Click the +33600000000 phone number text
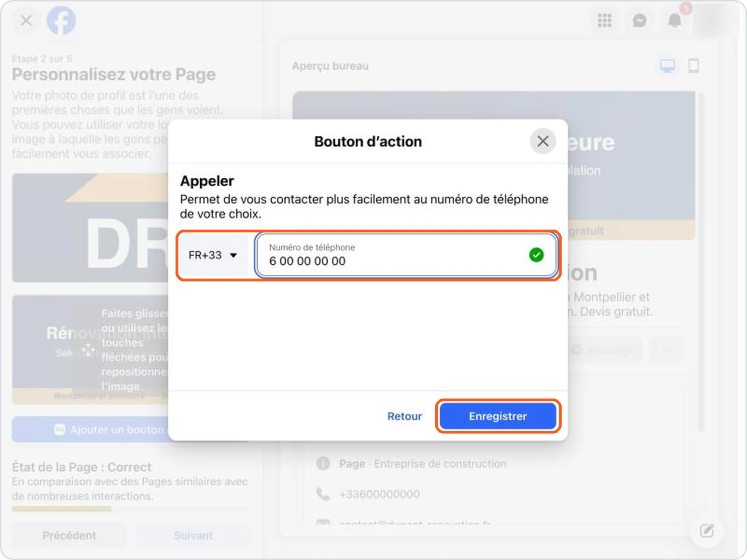Screen dimensions: 747x560 380,494
